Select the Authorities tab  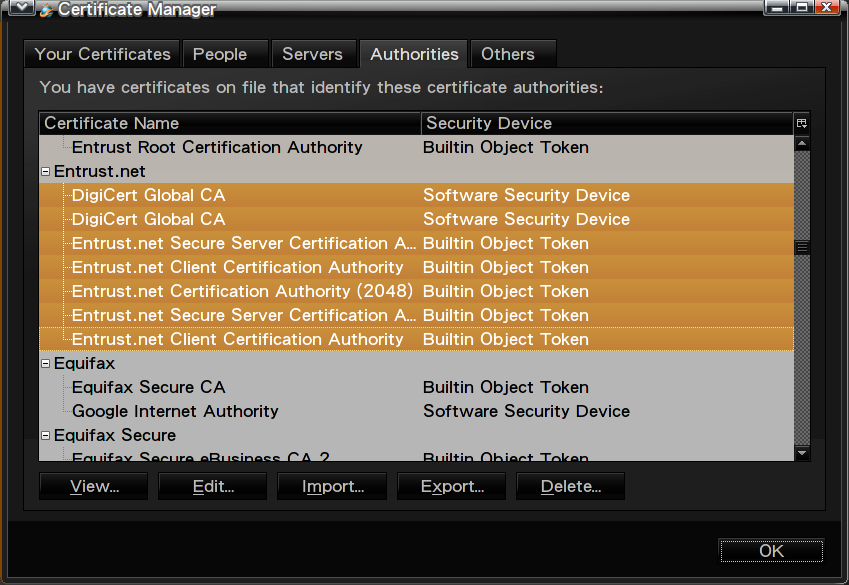413,54
